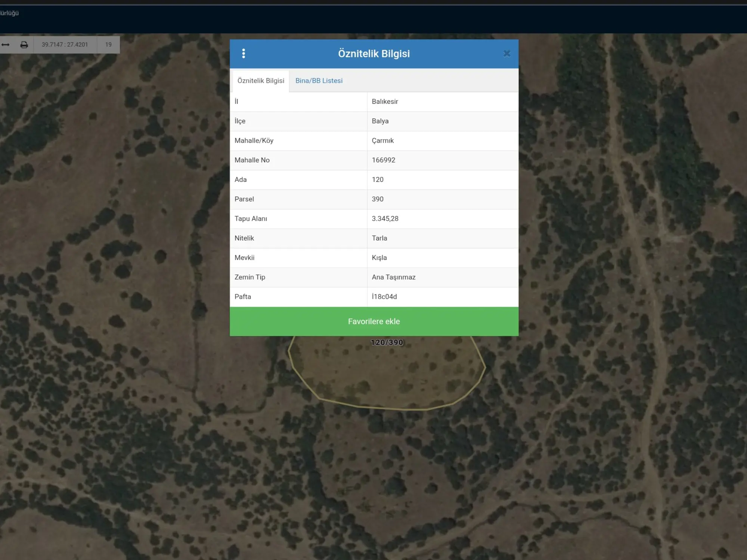The image size is (747, 560).
Task: Open the three-dot menu in dialog header
Action: click(x=244, y=53)
